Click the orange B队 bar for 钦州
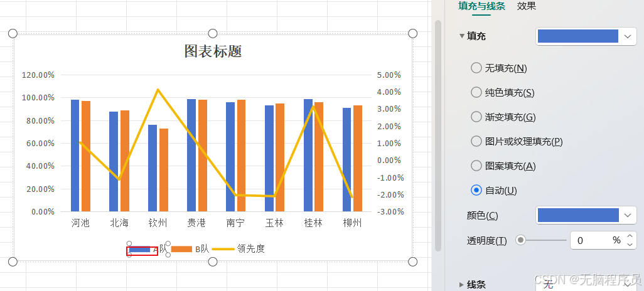This screenshot has width=644, height=291. [164, 170]
